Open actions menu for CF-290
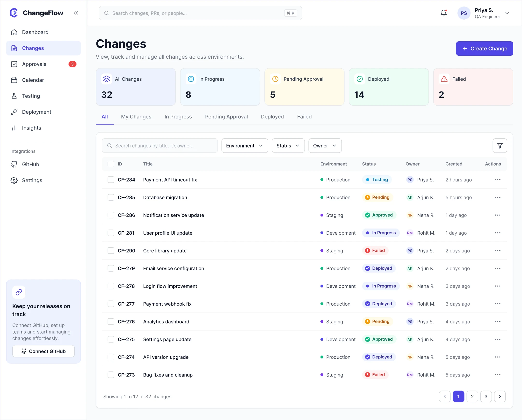This screenshot has width=522, height=420. coord(497,251)
